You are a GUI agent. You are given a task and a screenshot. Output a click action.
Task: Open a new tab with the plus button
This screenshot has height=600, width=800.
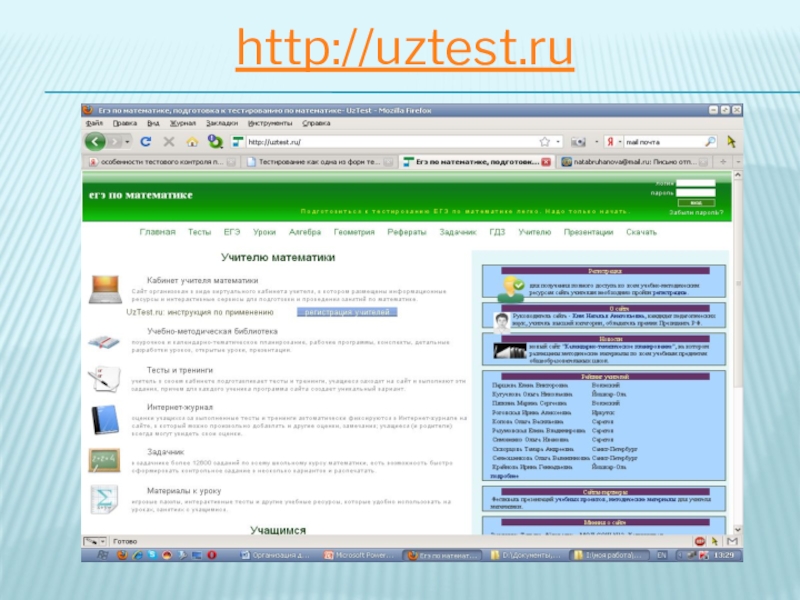coord(722,162)
